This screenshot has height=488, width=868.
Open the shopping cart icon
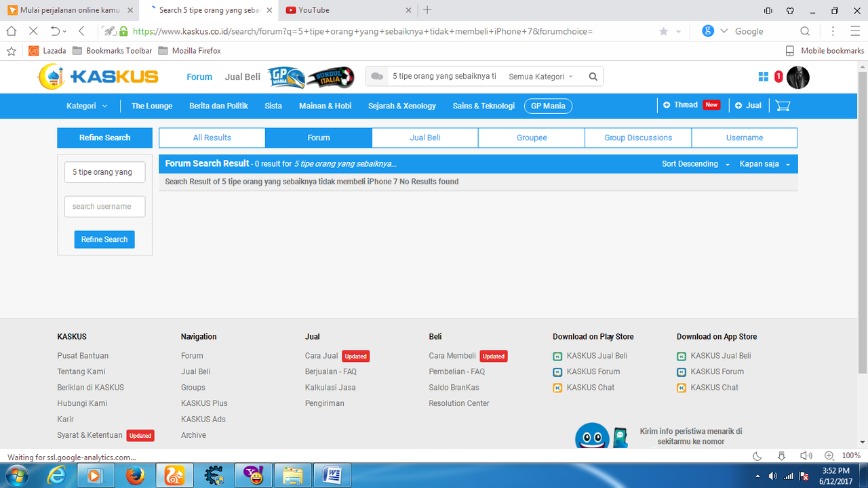click(783, 106)
